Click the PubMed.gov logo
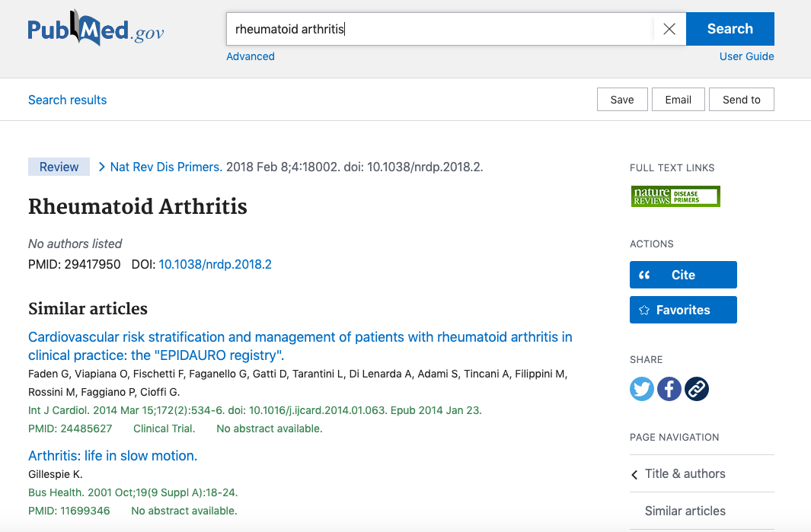This screenshot has width=811, height=532. tap(96, 30)
